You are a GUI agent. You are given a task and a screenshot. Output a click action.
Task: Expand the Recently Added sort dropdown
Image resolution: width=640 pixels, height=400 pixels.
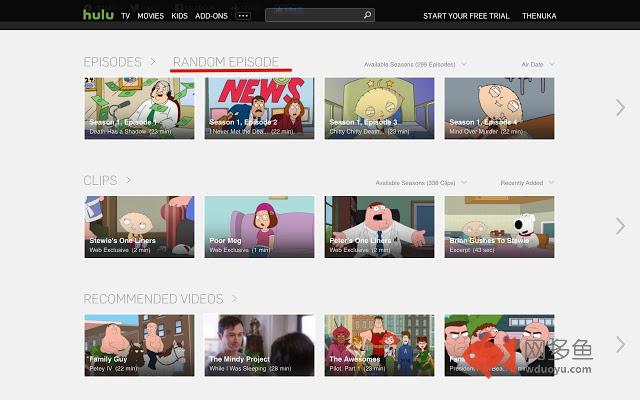(527, 183)
